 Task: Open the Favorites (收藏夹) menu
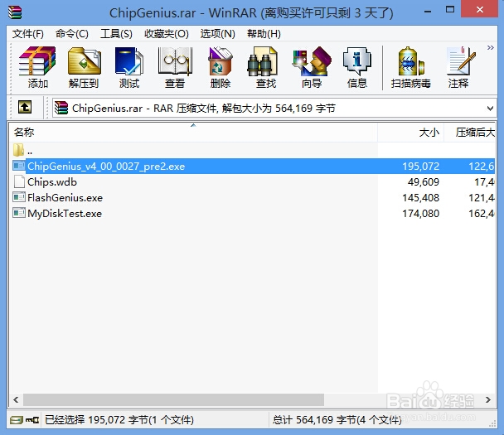coord(166,33)
